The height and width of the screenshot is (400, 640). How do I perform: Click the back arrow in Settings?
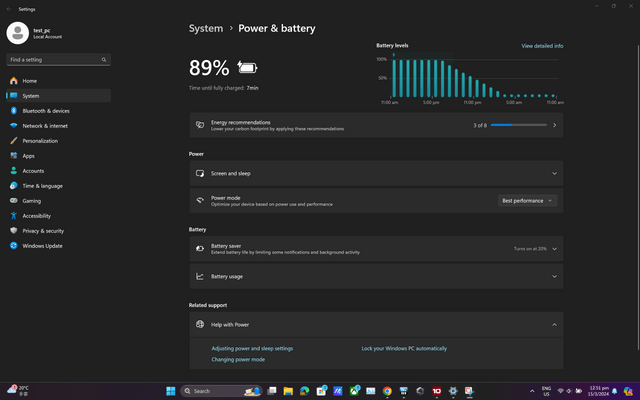click(x=9, y=9)
